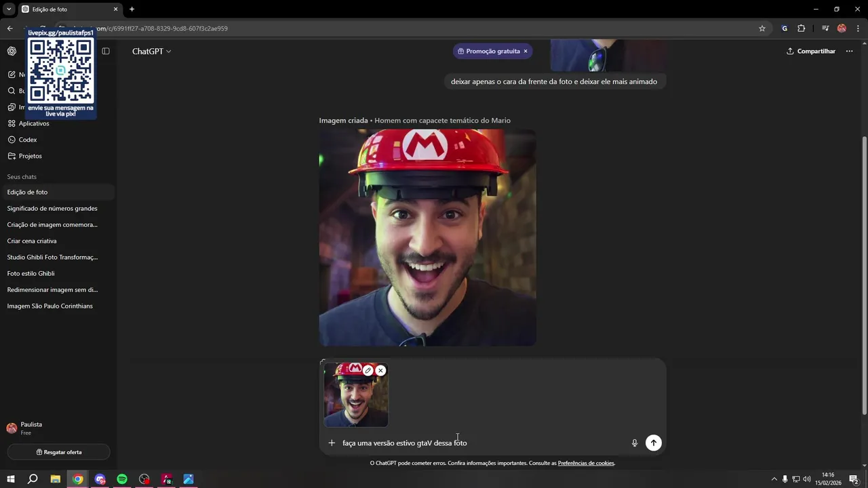Open File Explorer from the taskbar
The height and width of the screenshot is (488, 868).
[x=56, y=479]
